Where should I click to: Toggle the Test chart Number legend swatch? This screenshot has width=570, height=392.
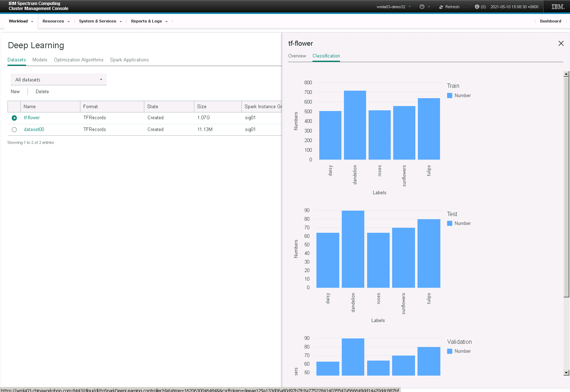pos(450,223)
